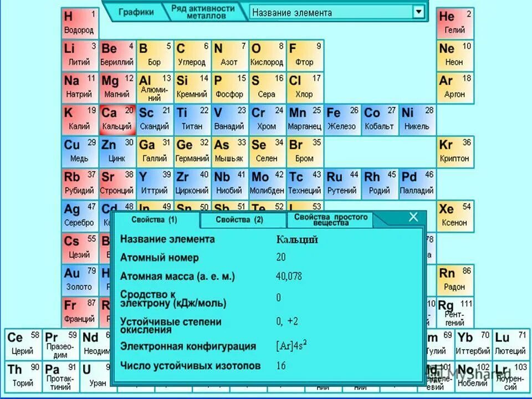The image size is (532, 399).
Task: Click the Nb Ниобий element cell
Action: 230,184
